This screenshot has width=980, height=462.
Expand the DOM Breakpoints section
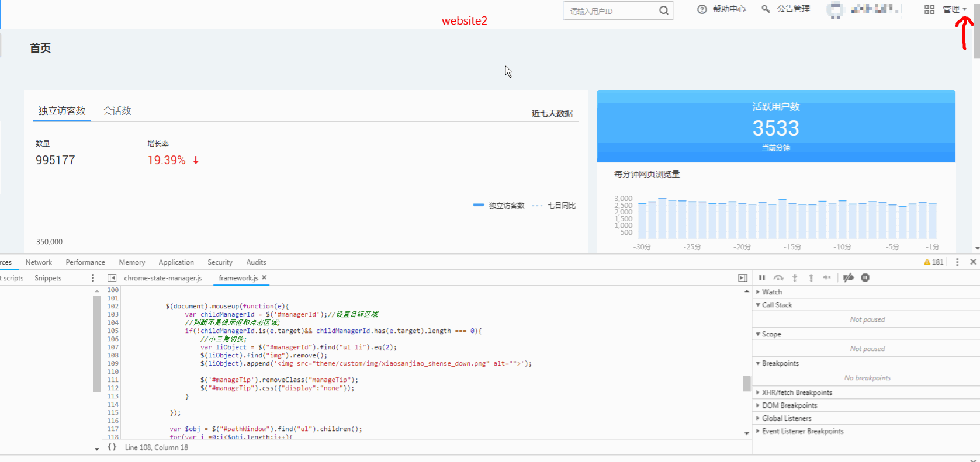(787, 405)
